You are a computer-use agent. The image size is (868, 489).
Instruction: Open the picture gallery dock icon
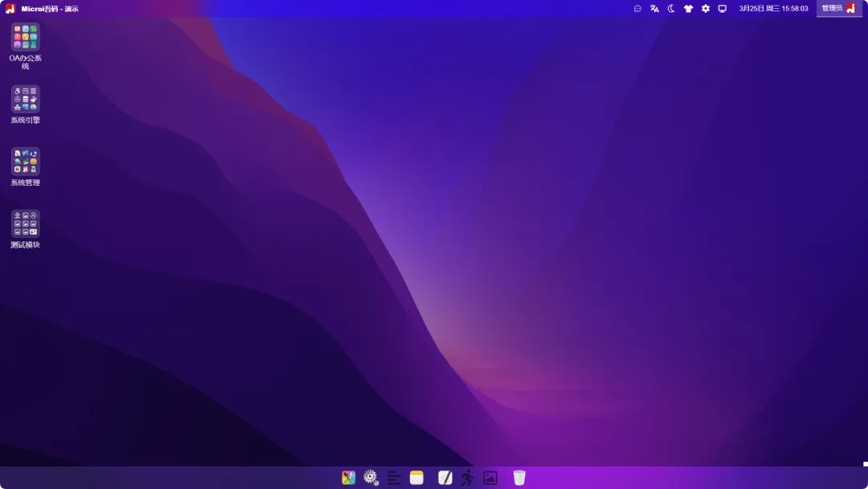(x=490, y=478)
